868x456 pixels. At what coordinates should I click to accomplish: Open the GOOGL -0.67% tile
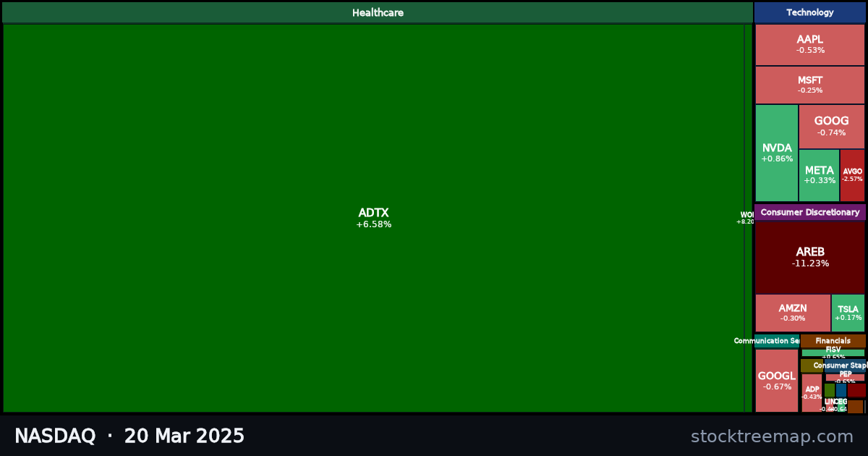(777, 381)
